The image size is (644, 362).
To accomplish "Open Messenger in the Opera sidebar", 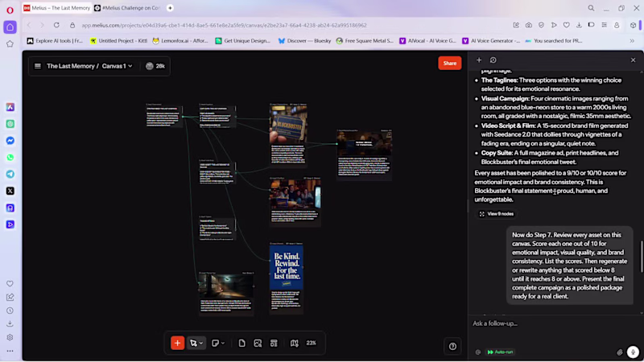I will (10, 141).
